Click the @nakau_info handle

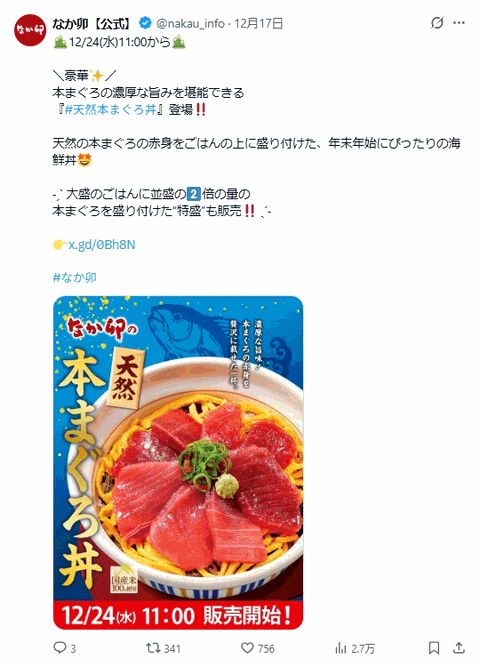coord(190,23)
